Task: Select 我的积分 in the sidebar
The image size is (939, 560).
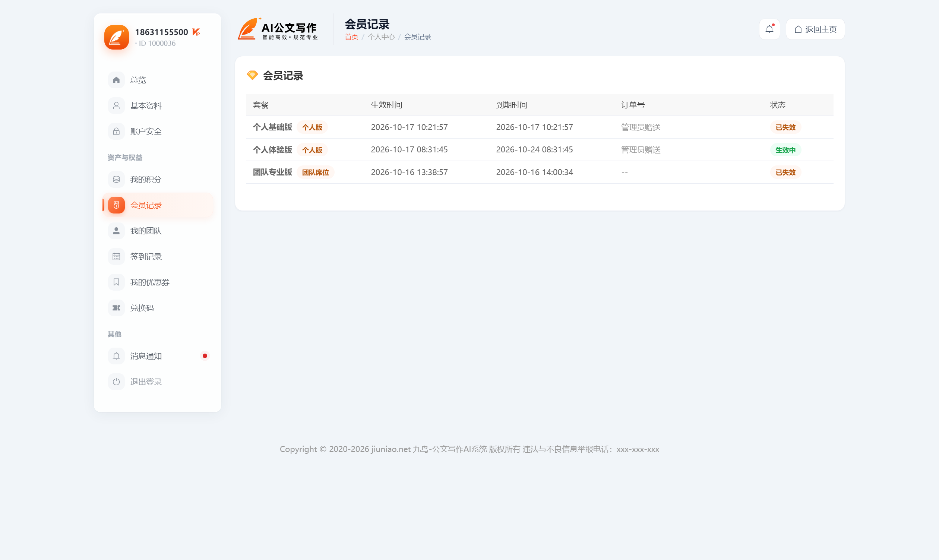Action: (x=157, y=179)
